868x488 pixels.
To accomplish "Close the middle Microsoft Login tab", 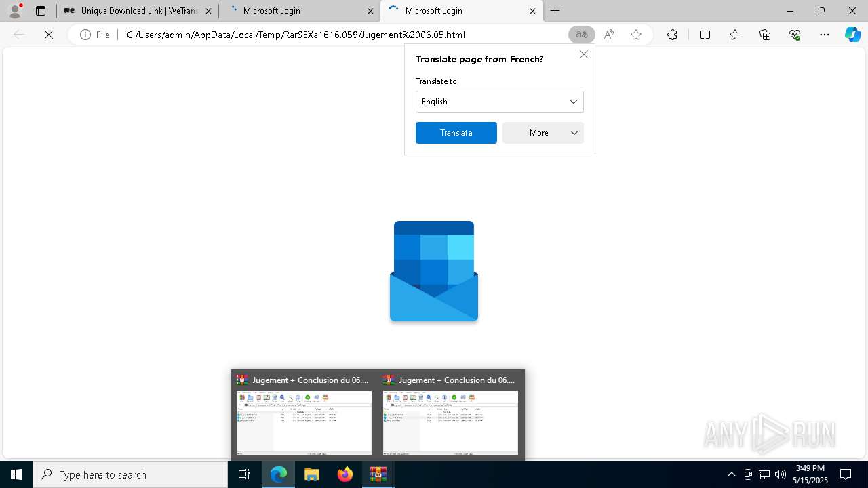I will [x=370, y=11].
